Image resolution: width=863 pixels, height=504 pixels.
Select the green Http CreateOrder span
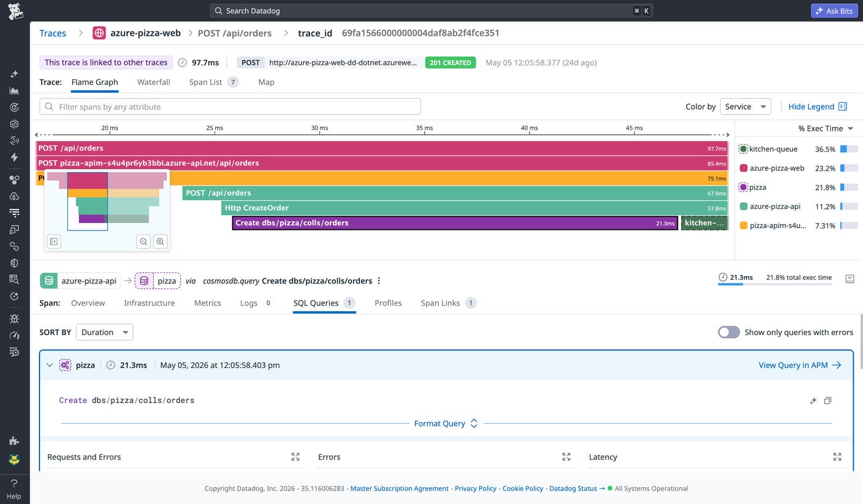tap(475, 208)
